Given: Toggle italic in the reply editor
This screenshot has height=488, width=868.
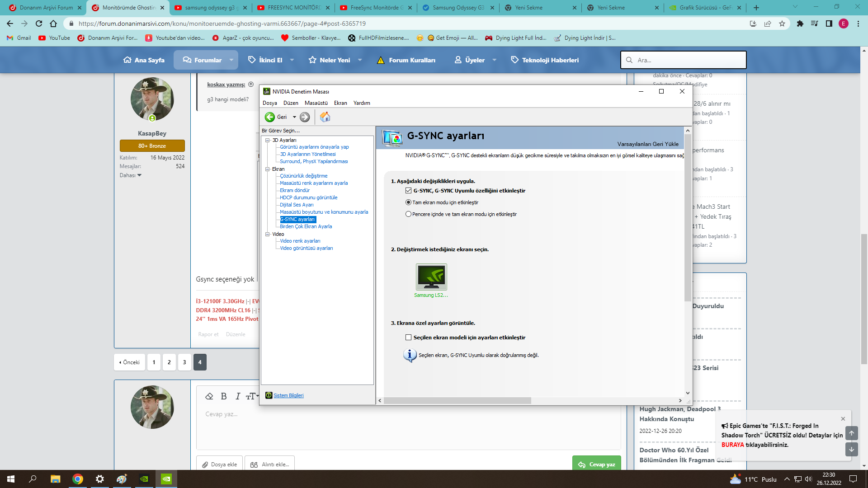Looking at the screenshot, I should click(x=238, y=396).
